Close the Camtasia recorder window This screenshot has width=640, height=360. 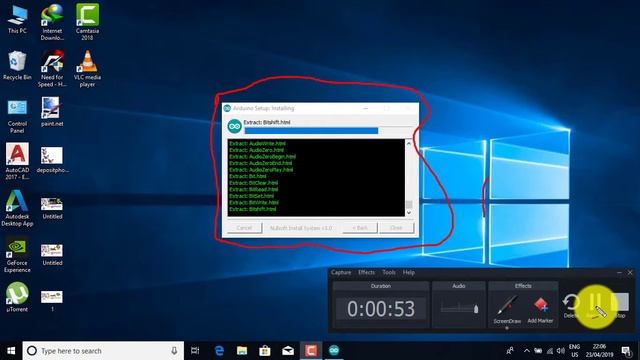coord(630,272)
